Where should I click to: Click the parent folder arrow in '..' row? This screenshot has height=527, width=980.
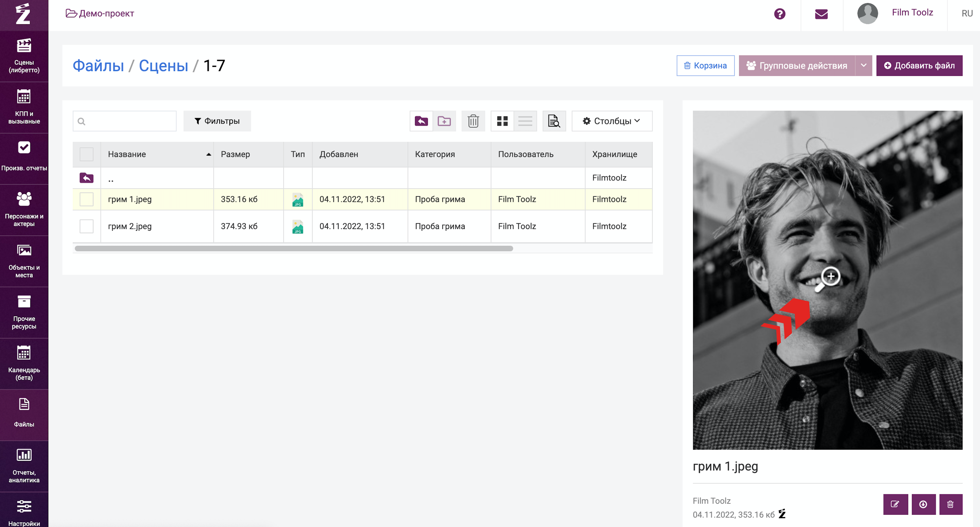click(86, 178)
